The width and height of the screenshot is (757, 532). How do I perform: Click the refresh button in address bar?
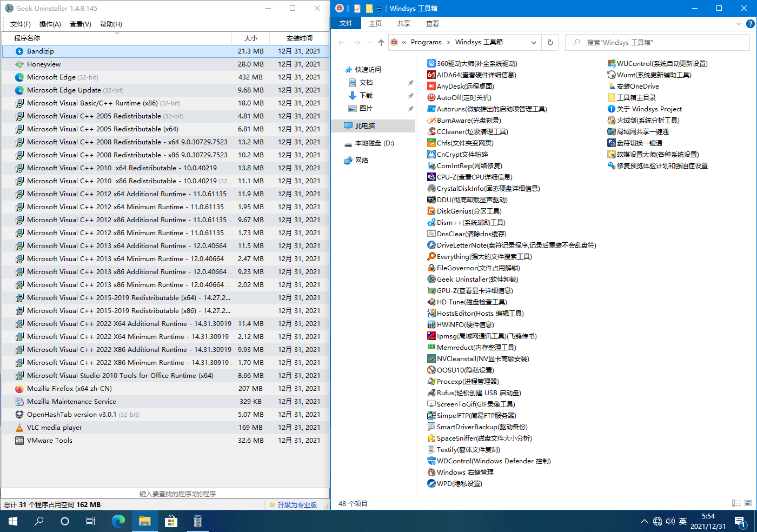click(550, 42)
